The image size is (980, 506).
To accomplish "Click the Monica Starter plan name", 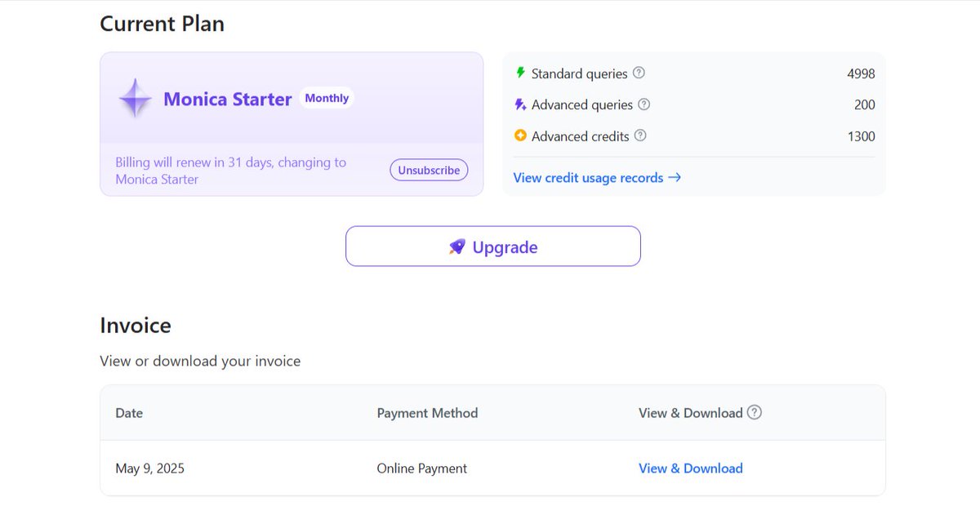I will (228, 99).
